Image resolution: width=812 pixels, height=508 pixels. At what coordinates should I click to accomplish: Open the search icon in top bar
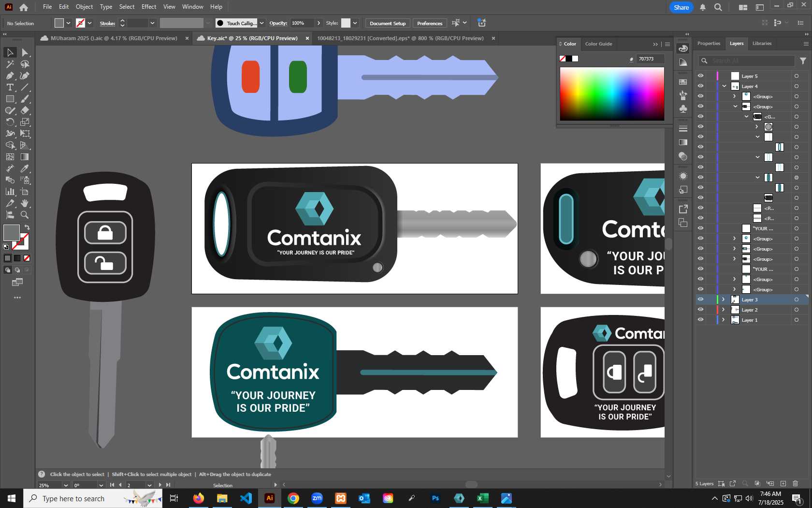point(718,7)
